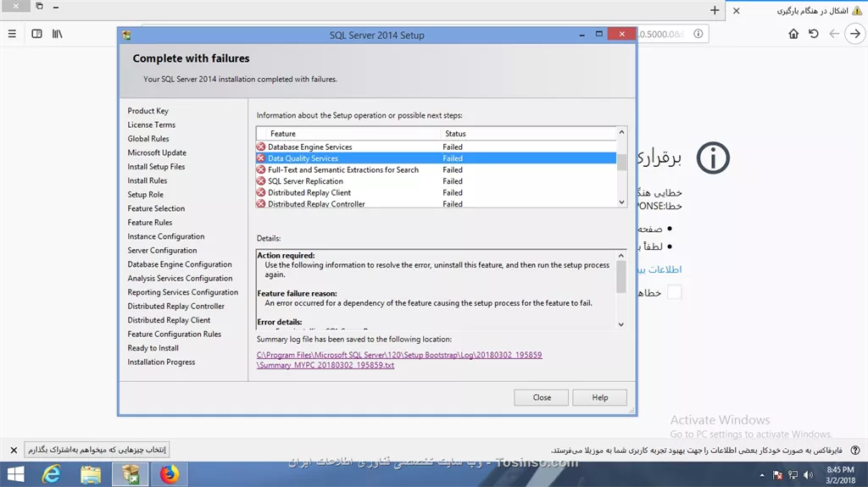
Task: Click the Firefox home button
Action: (x=793, y=34)
